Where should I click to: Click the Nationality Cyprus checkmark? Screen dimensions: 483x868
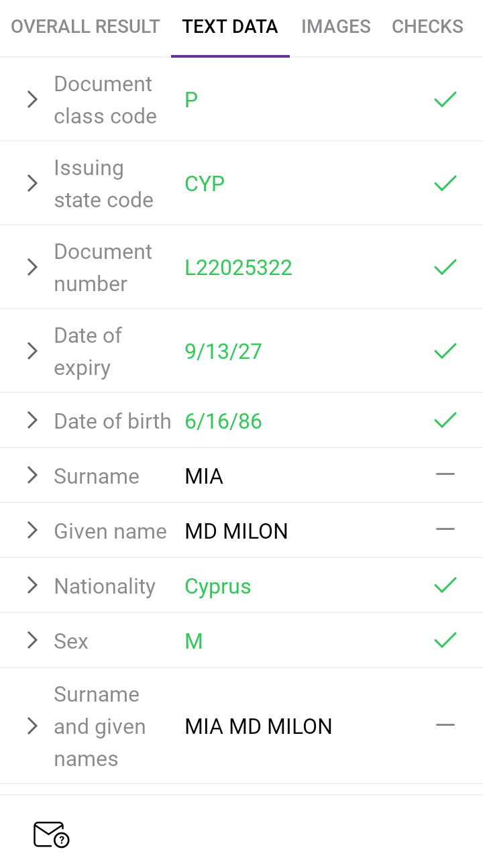coord(445,586)
